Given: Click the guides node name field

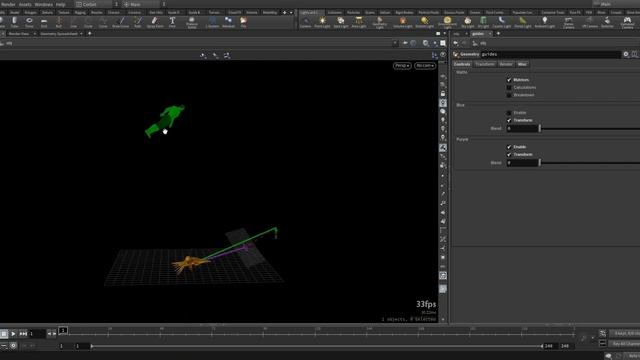Looking at the screenshot, I should [x=550, y=54].
